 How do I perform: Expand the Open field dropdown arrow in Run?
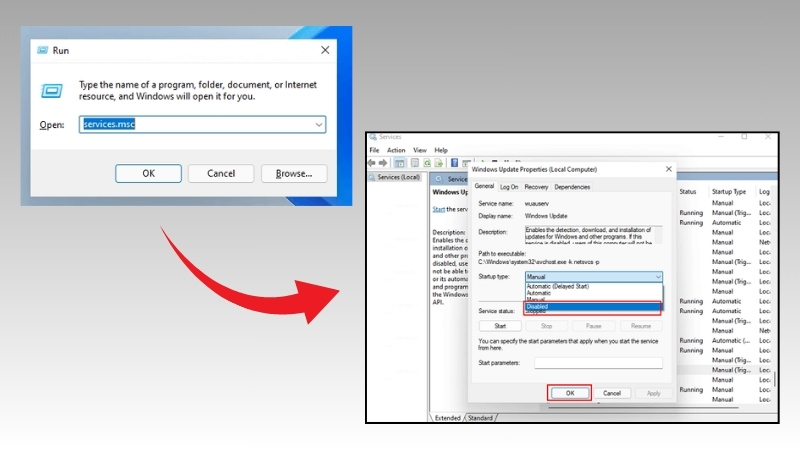pyautogui.click(x=319, y=124)
